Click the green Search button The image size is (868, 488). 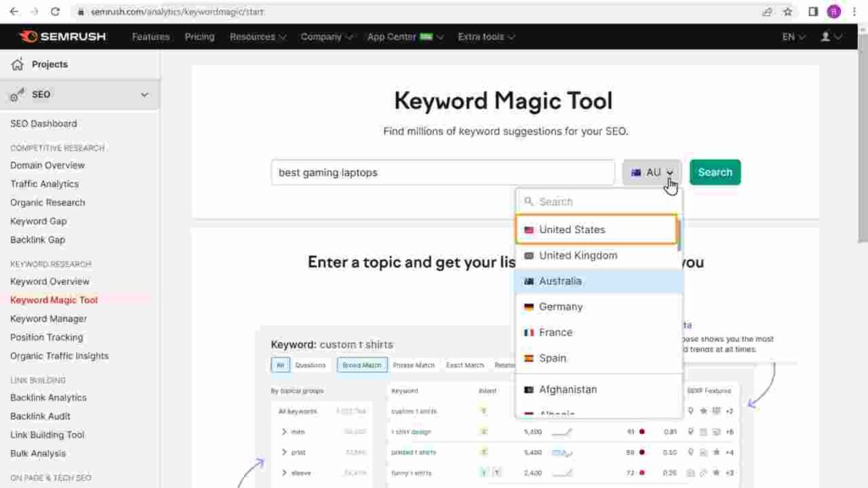(715, 173)
